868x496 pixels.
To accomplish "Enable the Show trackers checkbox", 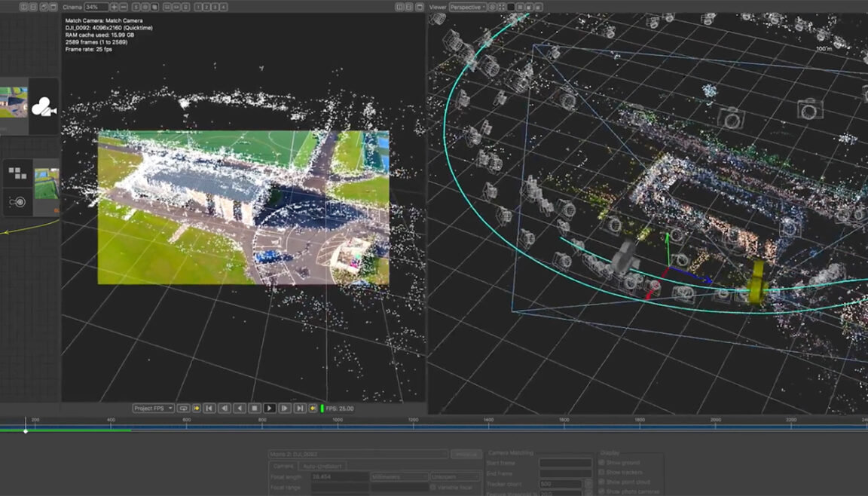I will (601, 472).
